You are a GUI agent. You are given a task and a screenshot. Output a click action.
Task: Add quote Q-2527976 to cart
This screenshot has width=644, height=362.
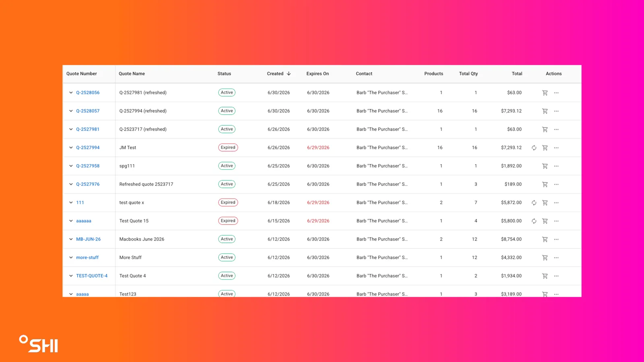point(545,184)
